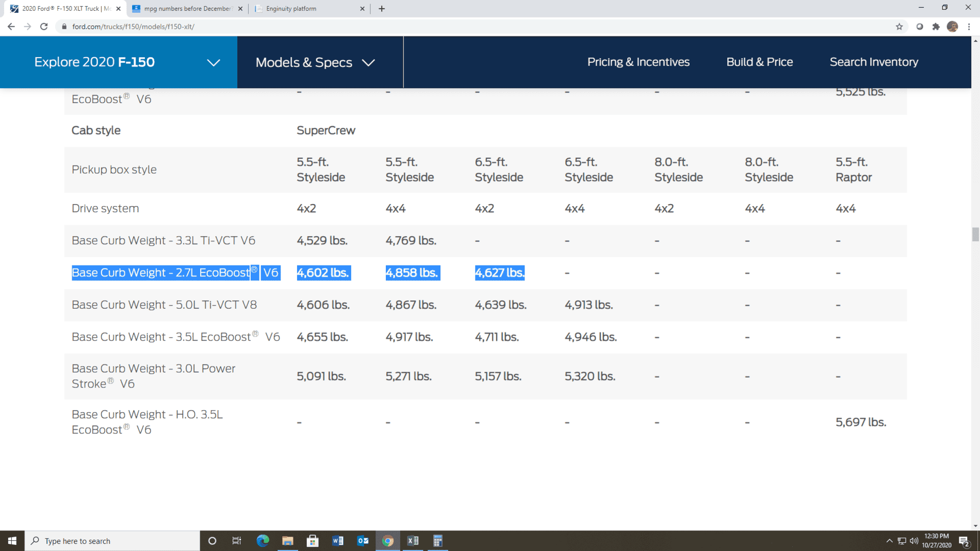Open the Windows Start menu
The width and height of the screenshot is (980, 551).
(x=12, y=541)
